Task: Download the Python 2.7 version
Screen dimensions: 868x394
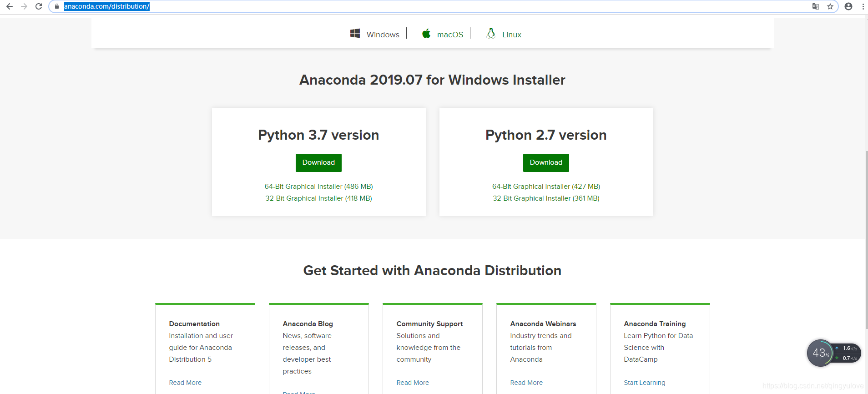Action: coord(546,163)
